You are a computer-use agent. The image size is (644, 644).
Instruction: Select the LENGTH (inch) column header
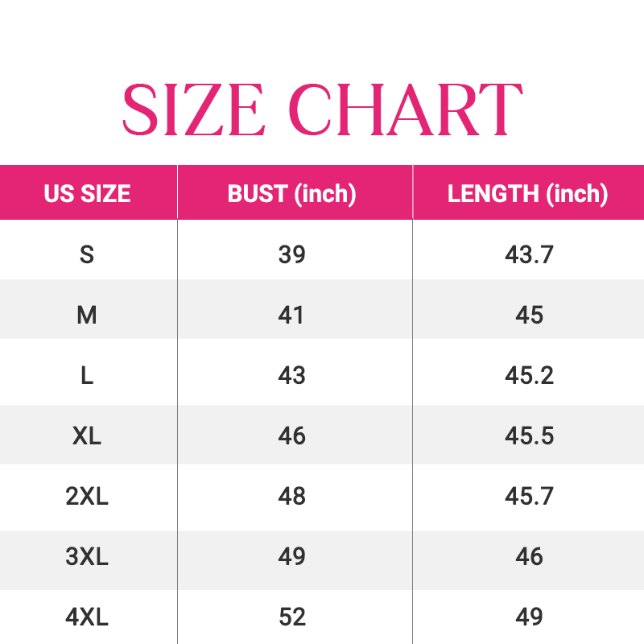528,194
